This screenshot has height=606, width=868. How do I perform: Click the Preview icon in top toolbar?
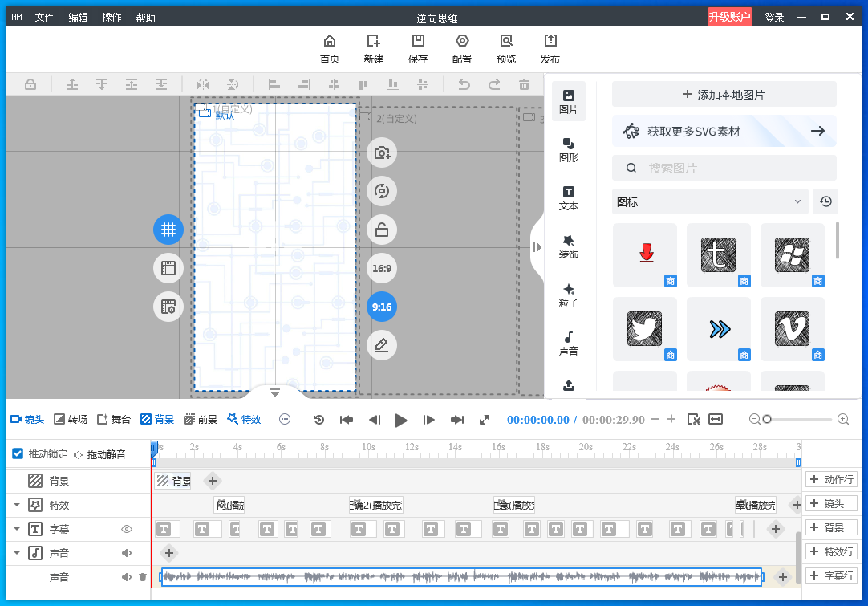pyautogui.click(x=505, y=48)
